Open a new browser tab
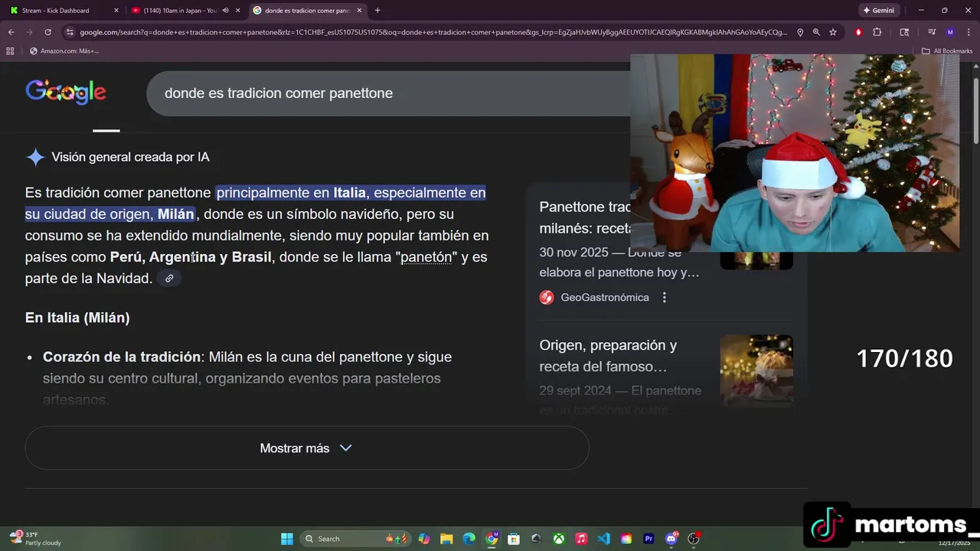The image size is (980, 551). click(377, 11)
